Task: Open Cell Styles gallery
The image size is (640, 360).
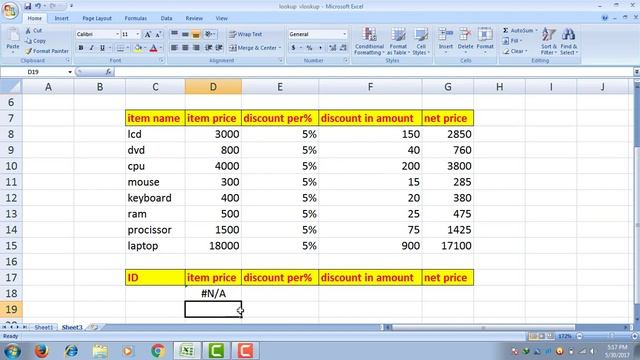Action: pyautogui.click(x=421, y=41)
